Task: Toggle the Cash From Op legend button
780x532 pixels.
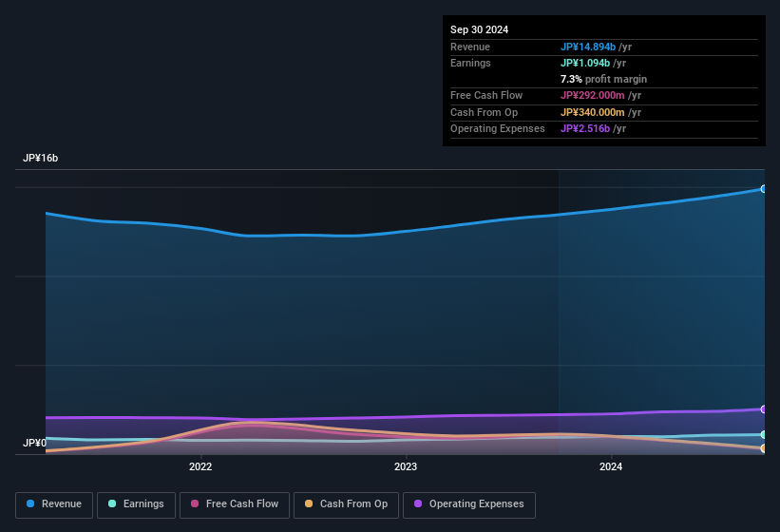Action: [x=346, y=504]
